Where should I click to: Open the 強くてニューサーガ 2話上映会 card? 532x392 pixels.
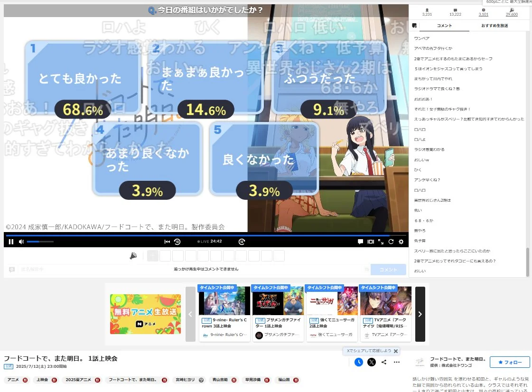point(332,313)
